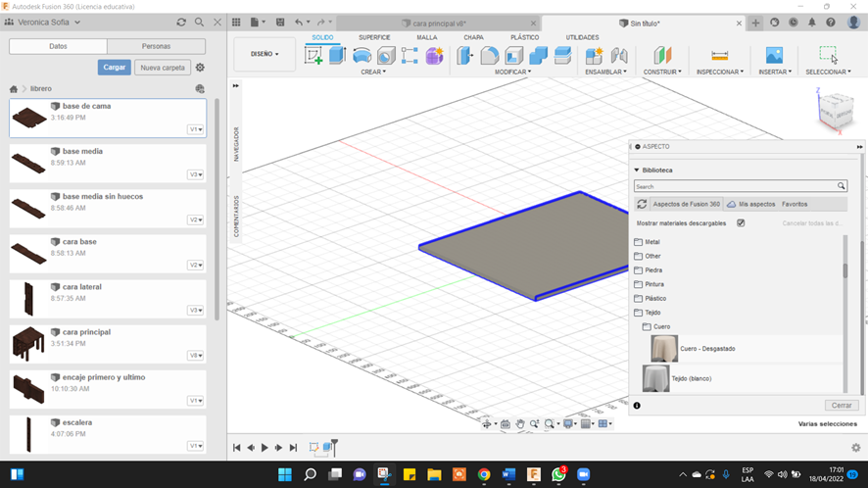Switch to the SUPERFICIE ribbon tab

[x=374, y=37]
